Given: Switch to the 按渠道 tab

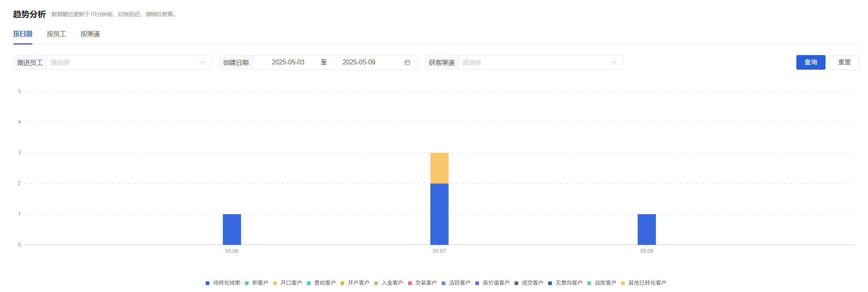Looking at the screenshot, I should (90, 34).
